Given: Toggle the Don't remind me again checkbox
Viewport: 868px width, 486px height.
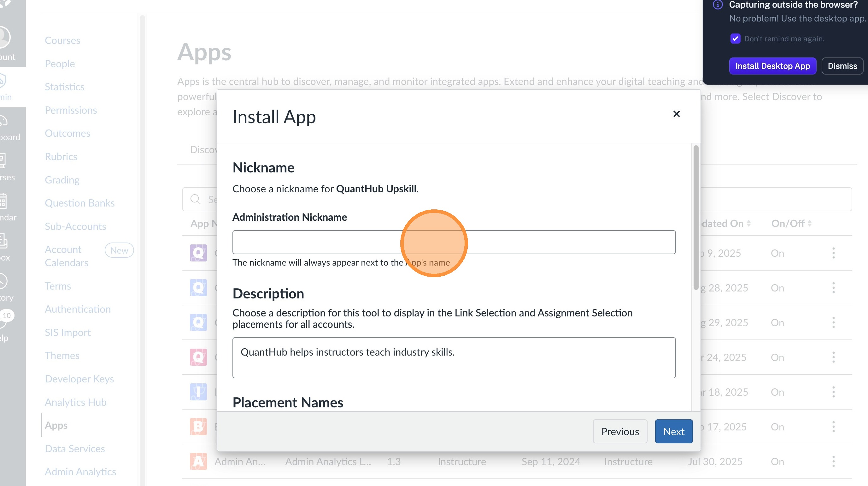Looking at the screenshot, I should 735,39.
